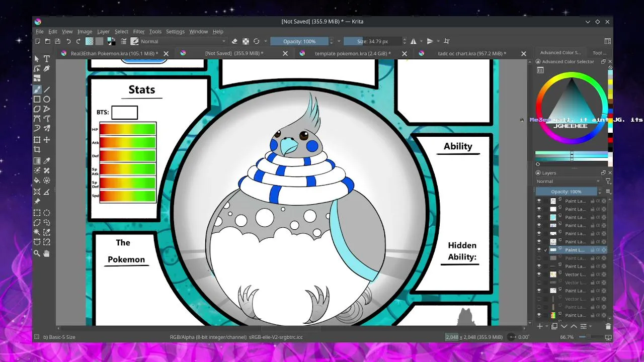Viewport: 644px width, 362px height.
Task: Open the layer filter funnel menu
Action: (x=608, y=182)
